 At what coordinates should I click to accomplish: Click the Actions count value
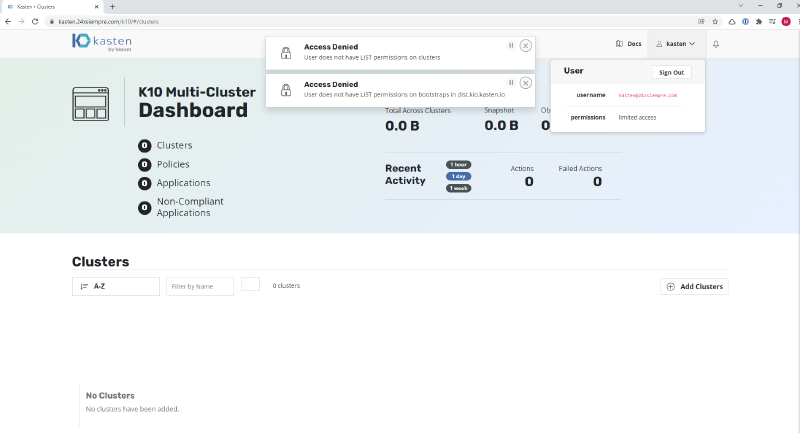(529, 182)
